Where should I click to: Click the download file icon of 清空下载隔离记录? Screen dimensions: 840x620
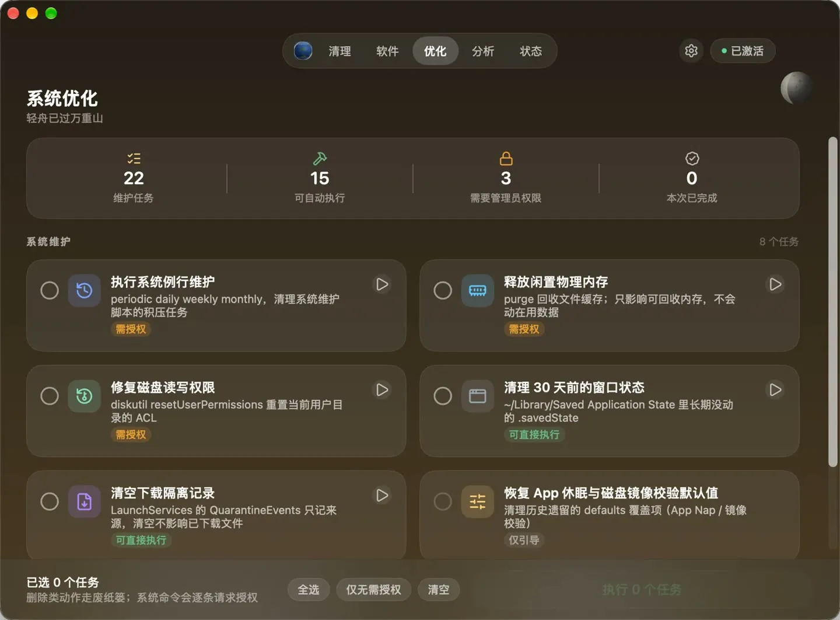pos(85,502)
